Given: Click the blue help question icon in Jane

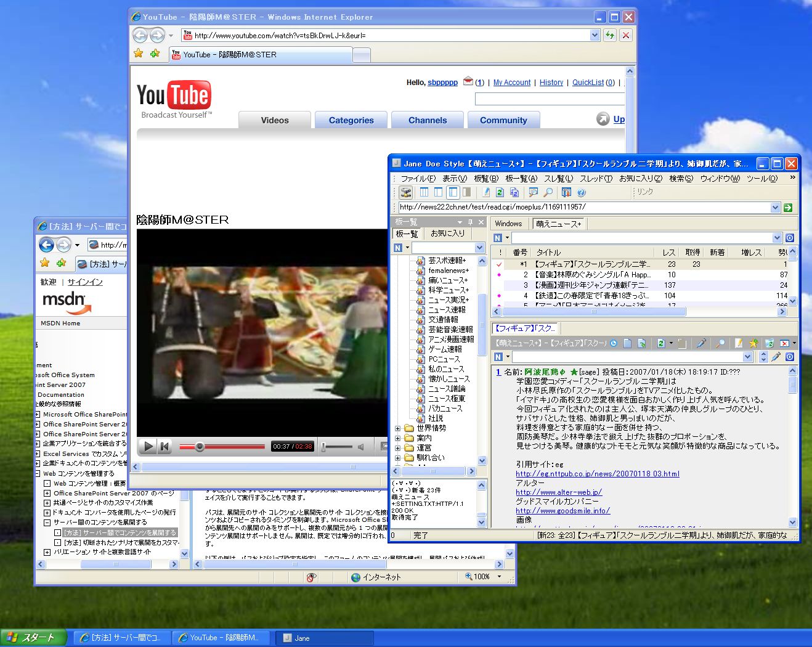Looking at the screenshot, I should click(580, 192).
